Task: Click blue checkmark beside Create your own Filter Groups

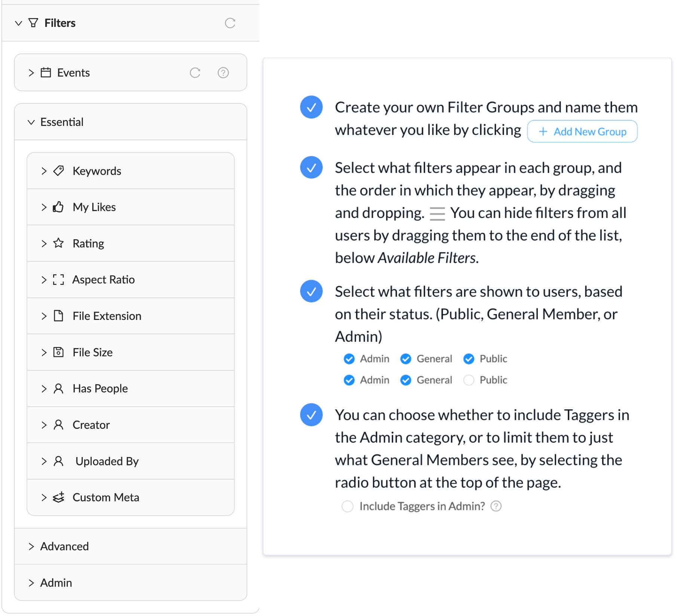Action: coord(311,108)
